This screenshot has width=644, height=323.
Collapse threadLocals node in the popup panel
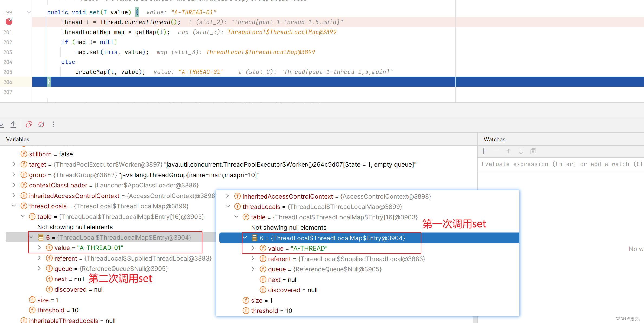pos(228,206)
